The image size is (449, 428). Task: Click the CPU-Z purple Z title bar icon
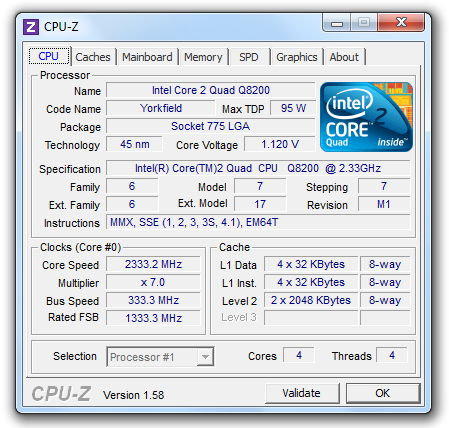31,27
